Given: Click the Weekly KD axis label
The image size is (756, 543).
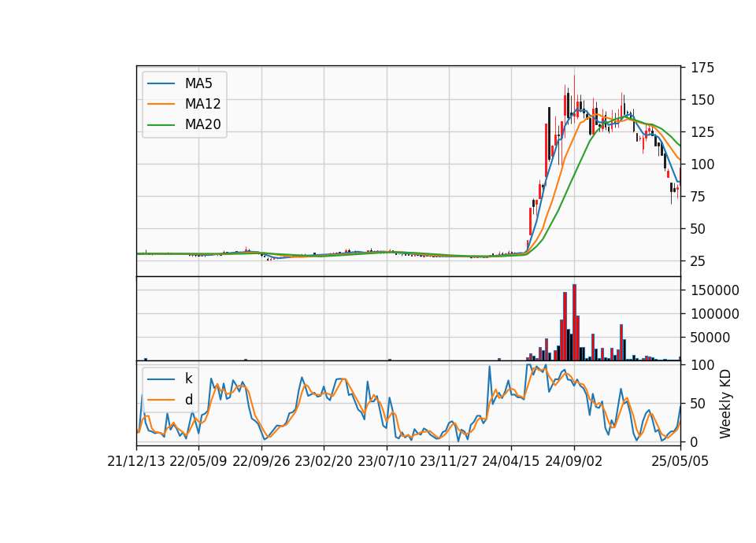Looking at the screenshot, I should [725, 404].
